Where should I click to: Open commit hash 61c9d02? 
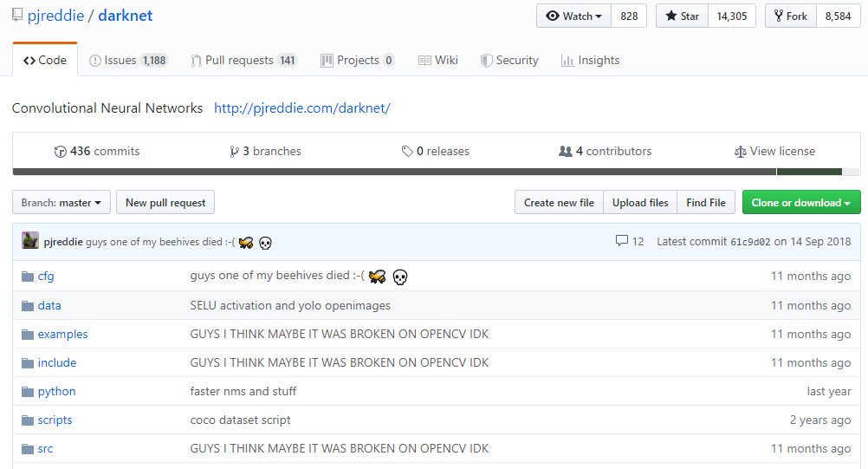[750, 242]
